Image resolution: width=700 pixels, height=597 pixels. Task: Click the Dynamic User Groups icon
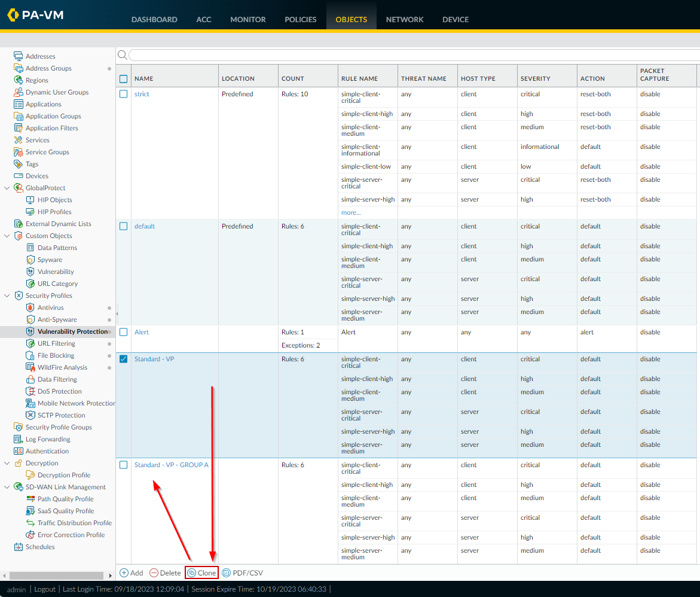pyautogui.click(x=19, y=92)
